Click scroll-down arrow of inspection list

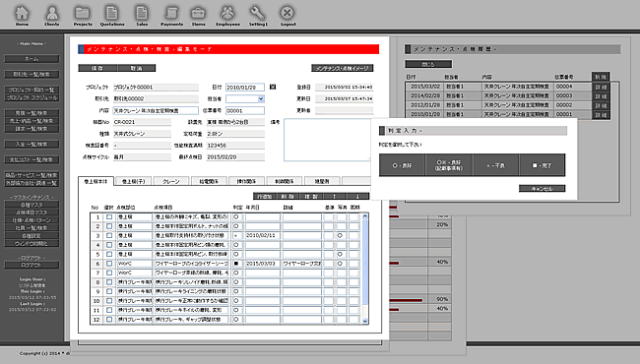(365, 321)
